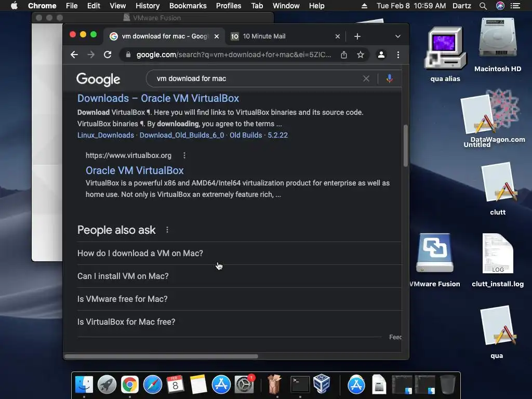Open Chrome's three-dot options menu

[x=398, y=55]
